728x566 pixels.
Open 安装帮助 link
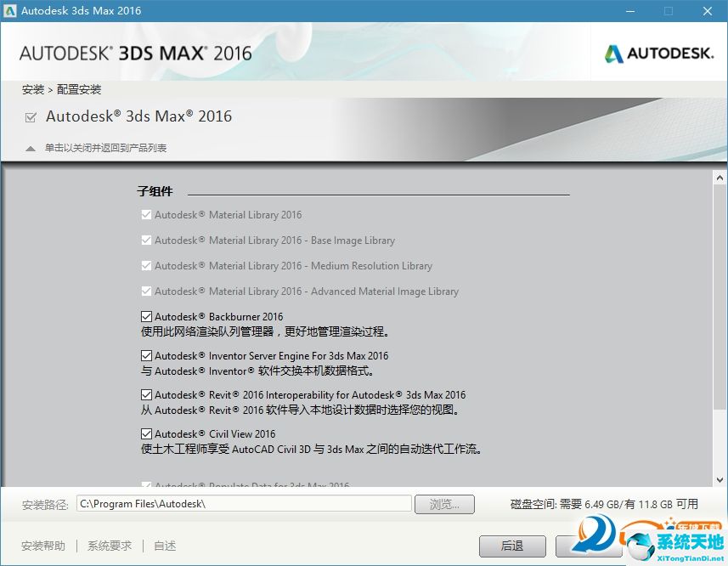click(x=43, y=546)
